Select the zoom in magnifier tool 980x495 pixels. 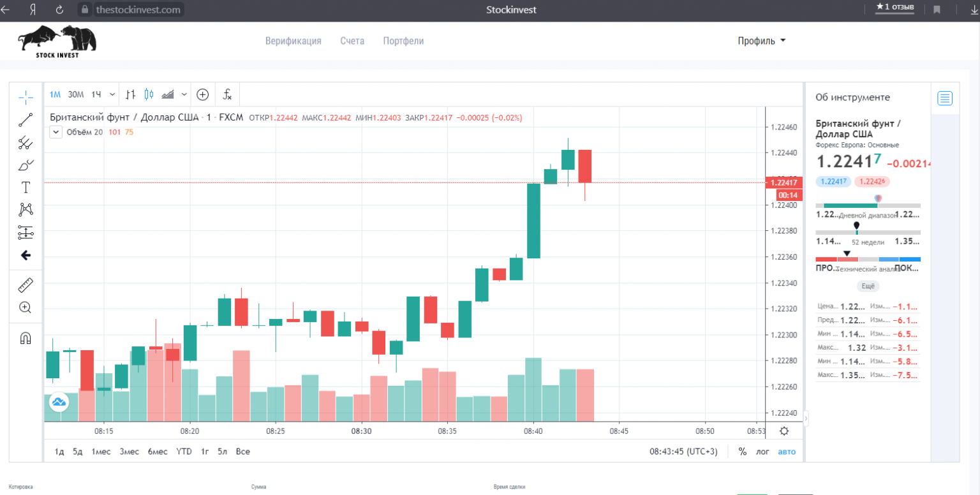tap(26, 307)
